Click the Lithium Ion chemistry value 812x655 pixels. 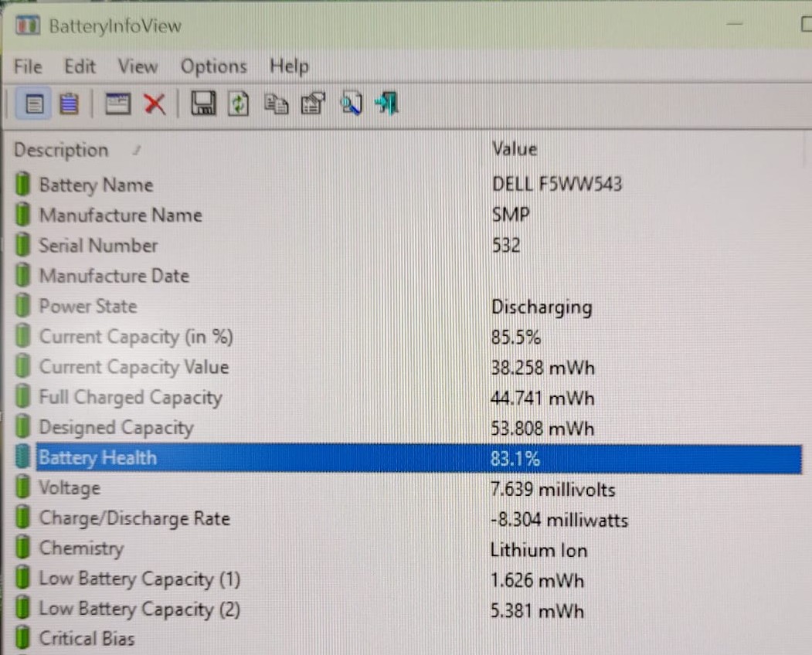(539, 549)
